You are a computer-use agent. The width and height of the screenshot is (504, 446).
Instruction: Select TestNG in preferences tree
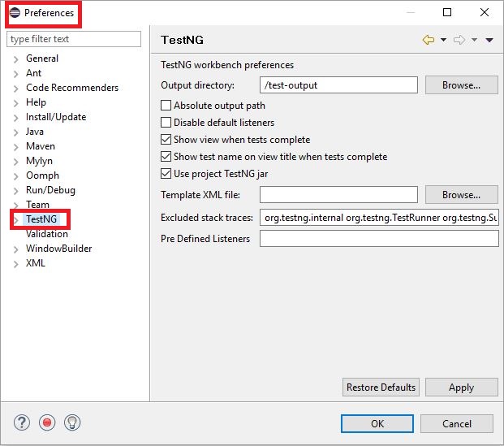(41, 219)
